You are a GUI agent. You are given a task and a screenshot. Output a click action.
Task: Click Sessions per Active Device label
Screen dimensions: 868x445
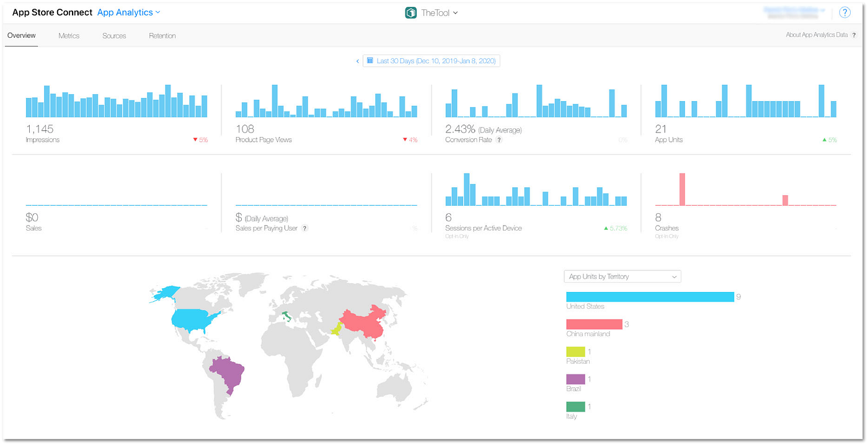[x=484, y=229]
